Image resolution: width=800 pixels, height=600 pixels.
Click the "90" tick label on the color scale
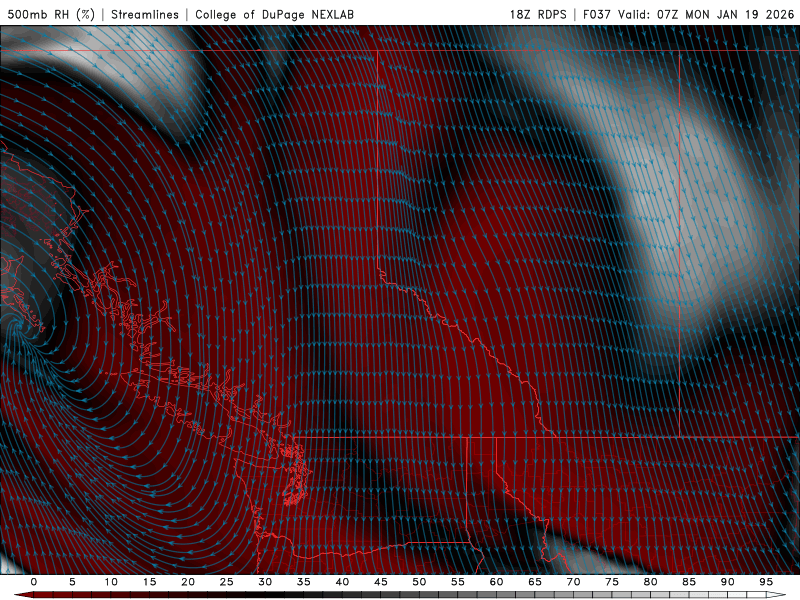(x=727, y=582)
